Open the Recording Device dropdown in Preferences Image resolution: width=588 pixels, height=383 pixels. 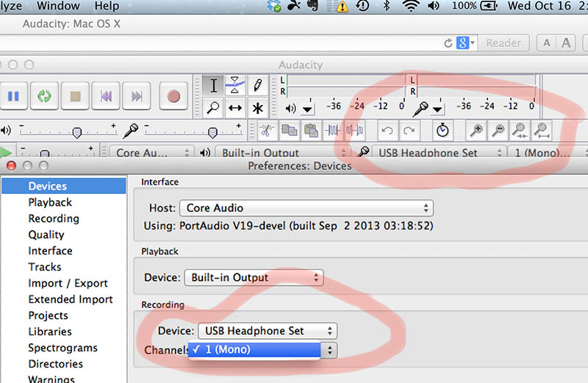tap(268, 331)
